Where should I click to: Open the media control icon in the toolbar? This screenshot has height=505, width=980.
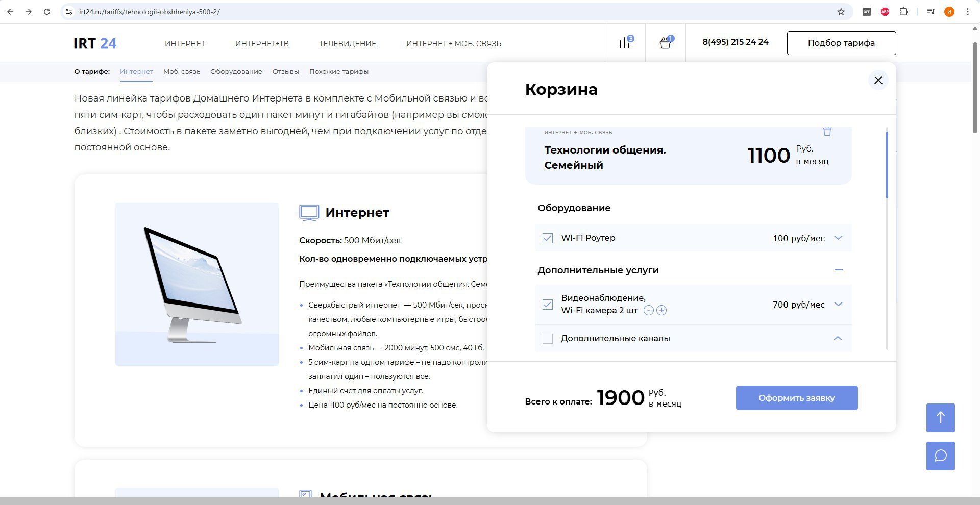931,12
